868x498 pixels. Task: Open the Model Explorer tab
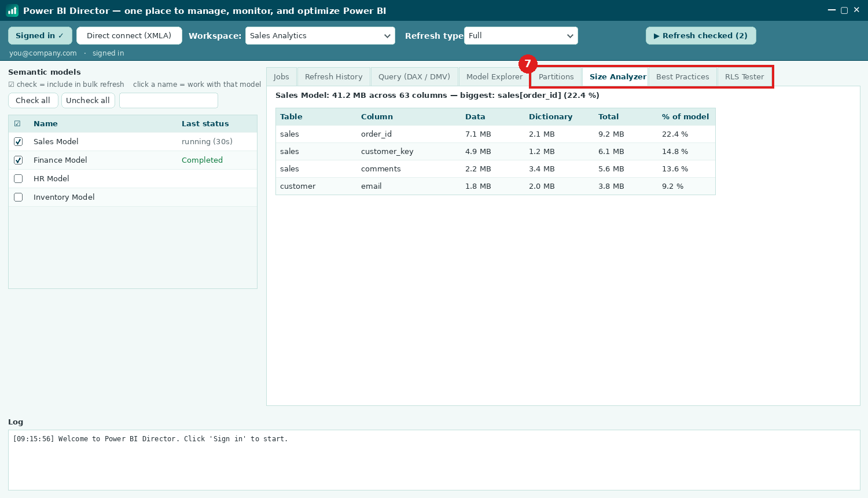[494, 76]
